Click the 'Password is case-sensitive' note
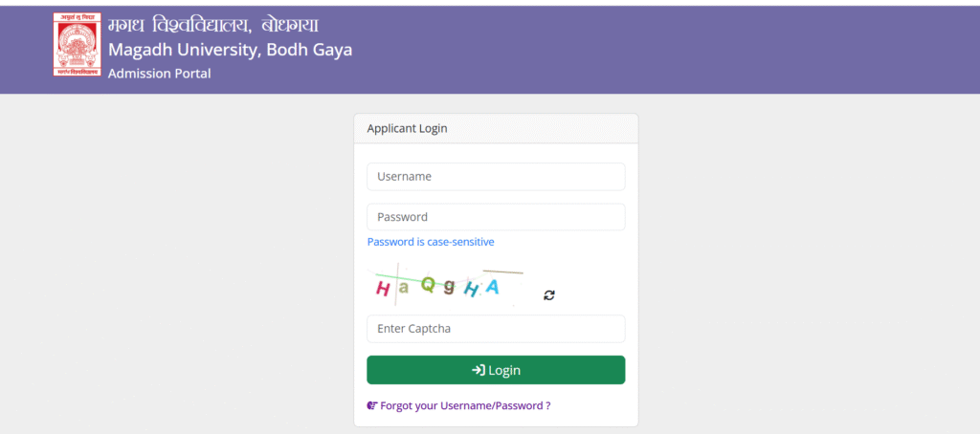This screenshot has height=434, width=980. coord(431,242)
